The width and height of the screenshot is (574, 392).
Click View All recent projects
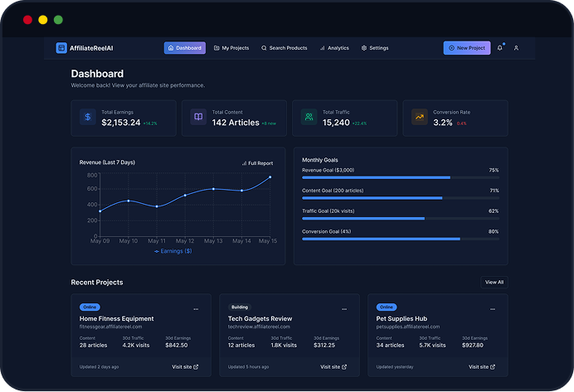tap(494, 282)
